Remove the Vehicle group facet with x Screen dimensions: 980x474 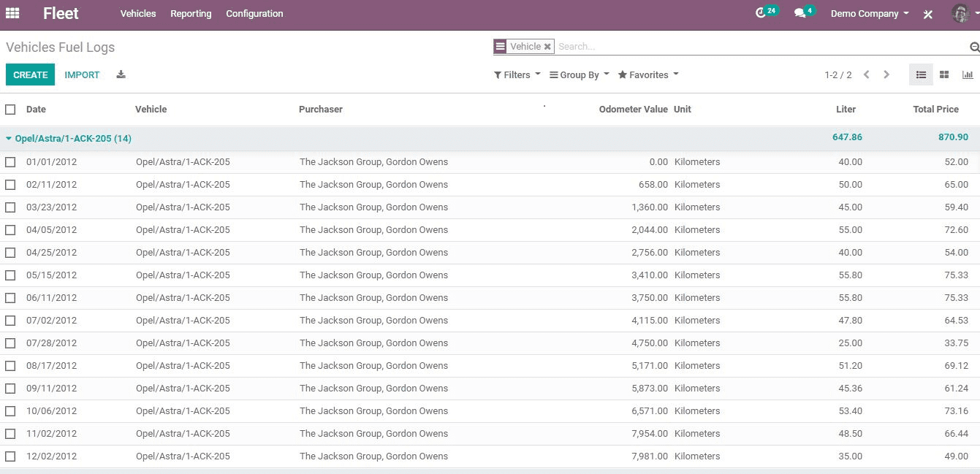[x=547, y=47]
